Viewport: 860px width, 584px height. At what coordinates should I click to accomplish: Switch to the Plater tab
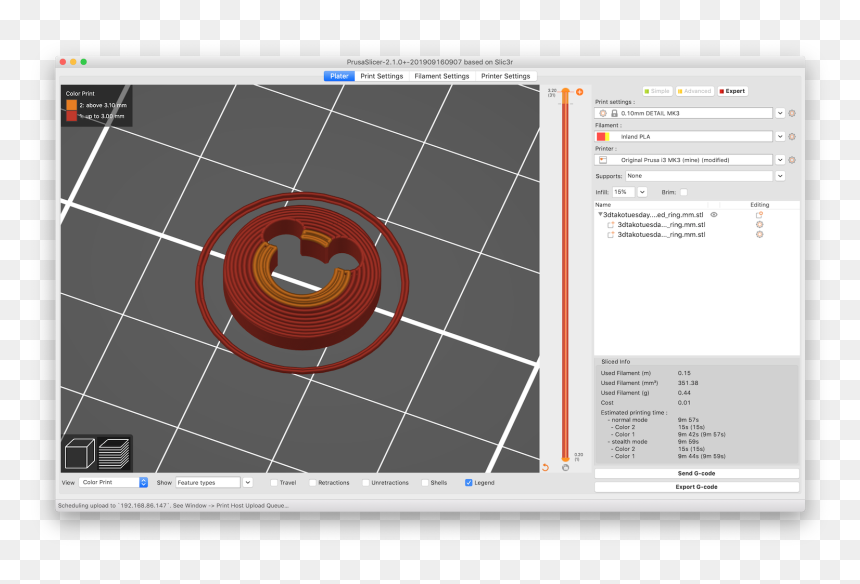click(339, 76)
